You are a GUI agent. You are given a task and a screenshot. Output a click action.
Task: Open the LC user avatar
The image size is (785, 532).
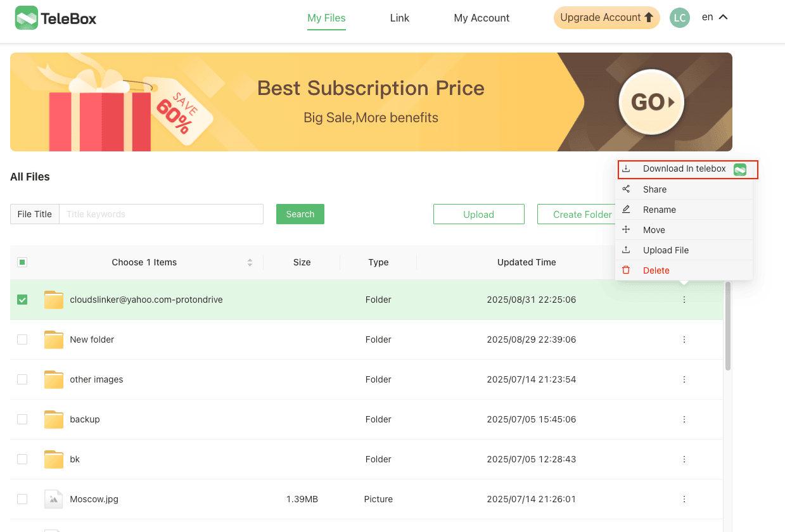680,18
